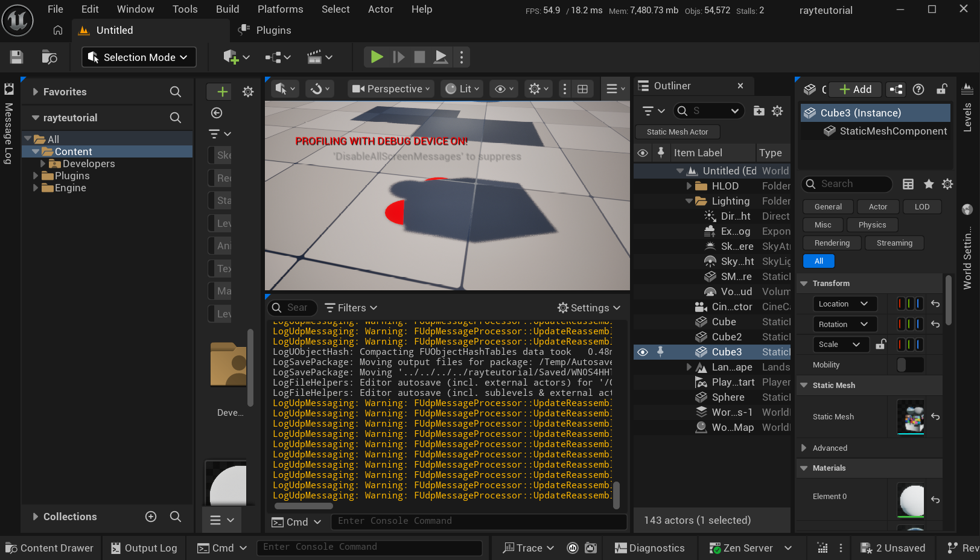This screenshot has width=980, height=560.
Task: Click the Add component button
Action: tap(855, 89)
